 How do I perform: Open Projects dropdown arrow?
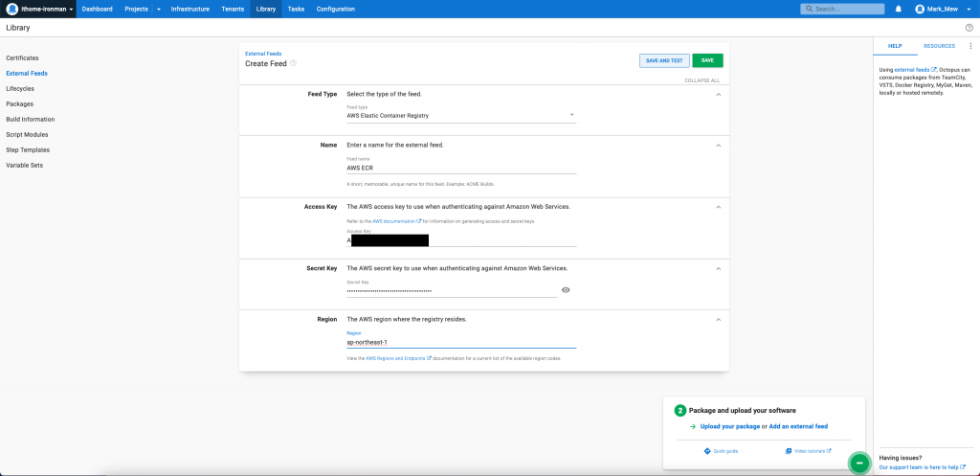coord(159,10)
